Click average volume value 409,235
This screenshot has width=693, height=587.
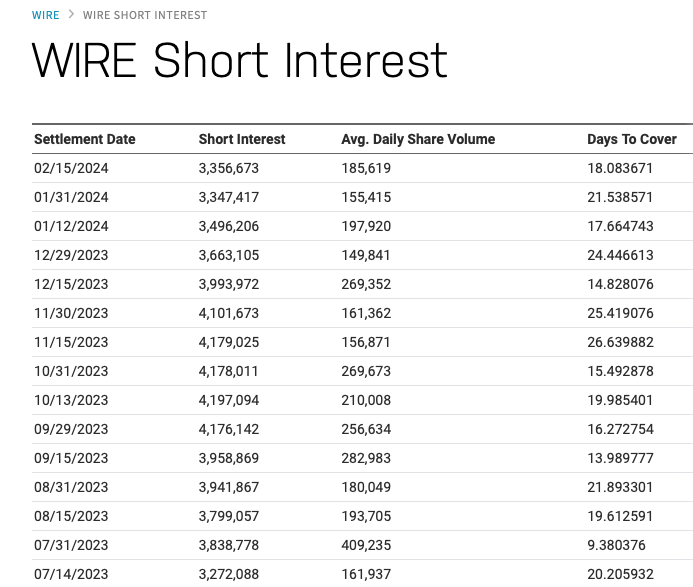point(366,545)
